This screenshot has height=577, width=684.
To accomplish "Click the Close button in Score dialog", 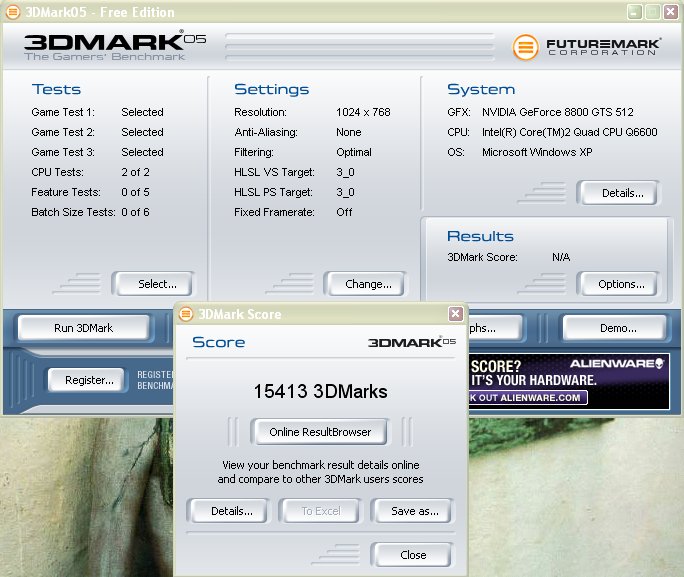I will (x=412, y=555).
